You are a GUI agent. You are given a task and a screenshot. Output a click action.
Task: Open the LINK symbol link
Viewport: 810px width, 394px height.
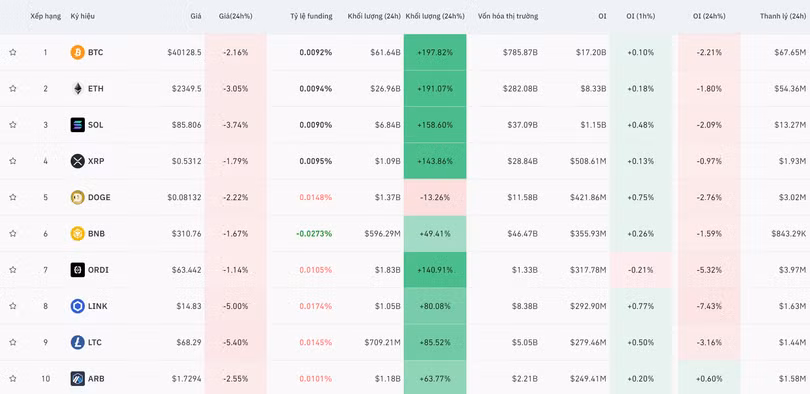tap(98, 306)
